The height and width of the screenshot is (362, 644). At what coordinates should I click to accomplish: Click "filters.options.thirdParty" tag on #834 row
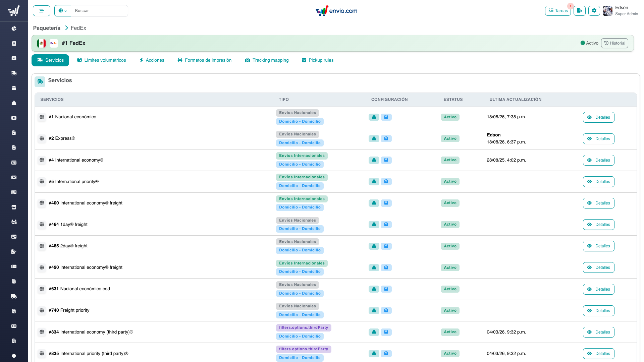point(304,328)
